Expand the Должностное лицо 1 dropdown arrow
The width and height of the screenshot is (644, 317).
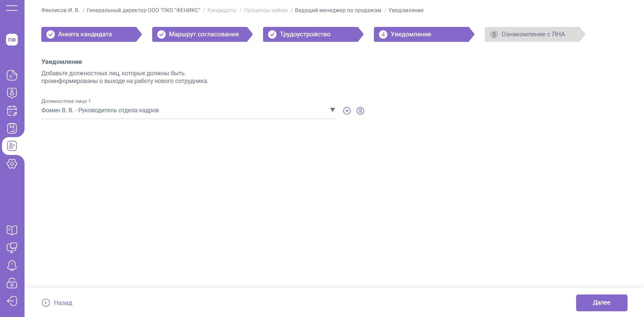click(332, 110)
